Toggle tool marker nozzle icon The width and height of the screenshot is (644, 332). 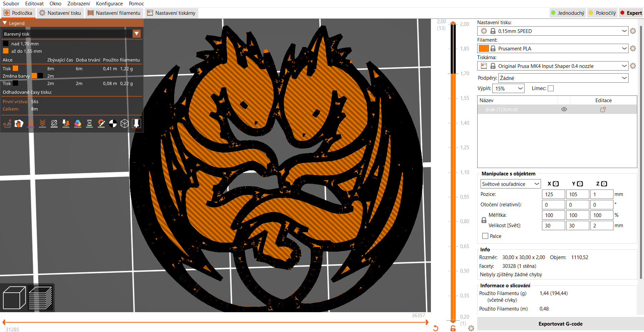coord(137,124)
